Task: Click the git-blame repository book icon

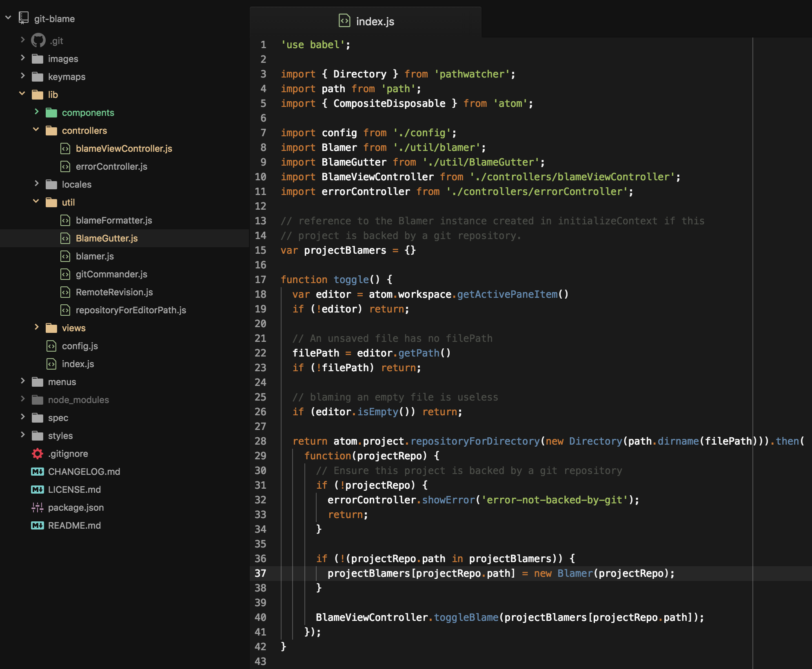Action: click(x=24, y=18)
